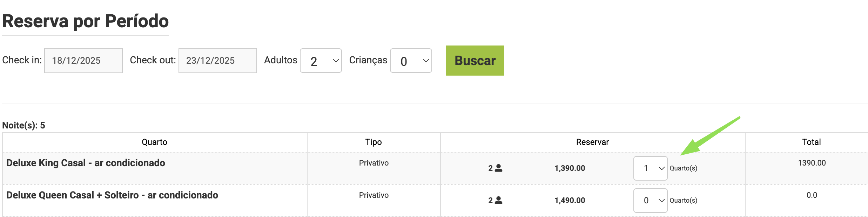
Task: Click the Check in date field
Action: pyautogui.click(x=83, y=61)
